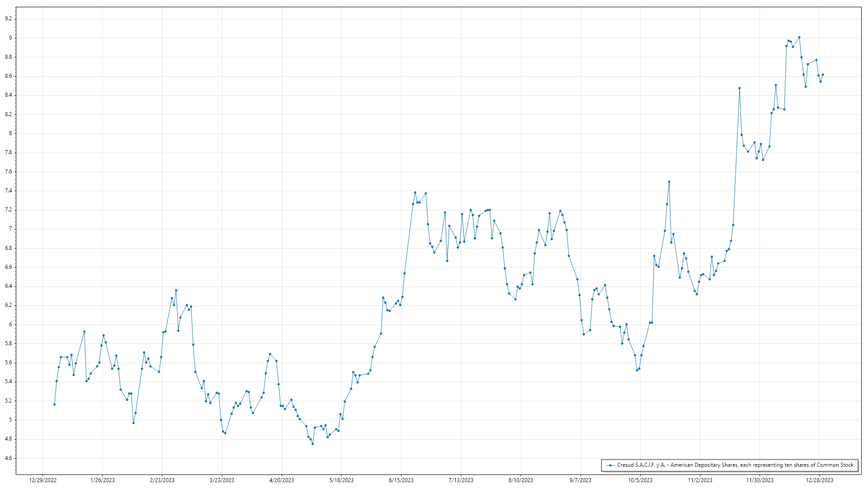The width and height of the screenshot is (868, 488).
Task: Click the 12/29/2022 x-axis date label
Action: click(42, 480)
